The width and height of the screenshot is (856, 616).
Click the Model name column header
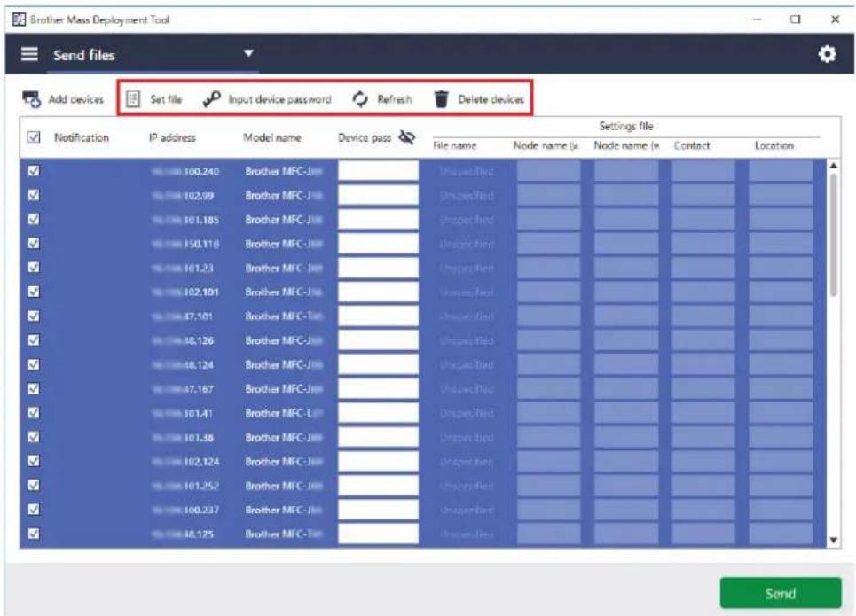point(271,137)
